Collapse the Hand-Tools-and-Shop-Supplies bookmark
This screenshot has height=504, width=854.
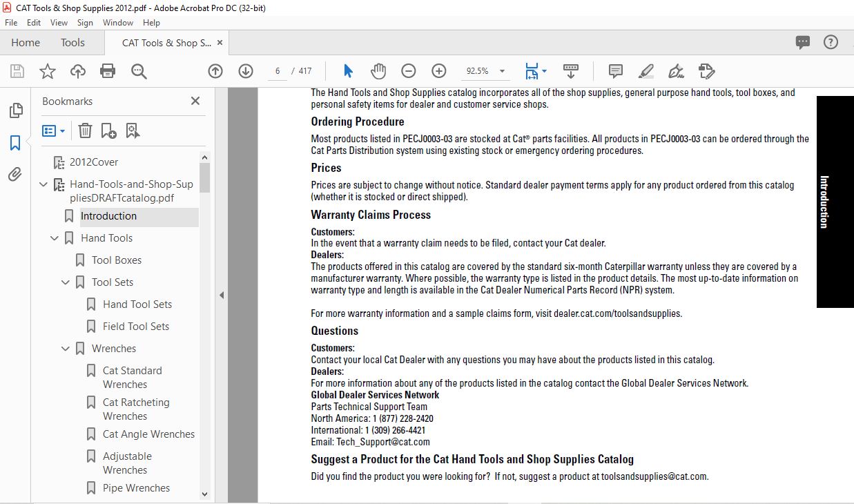(43, 184)
